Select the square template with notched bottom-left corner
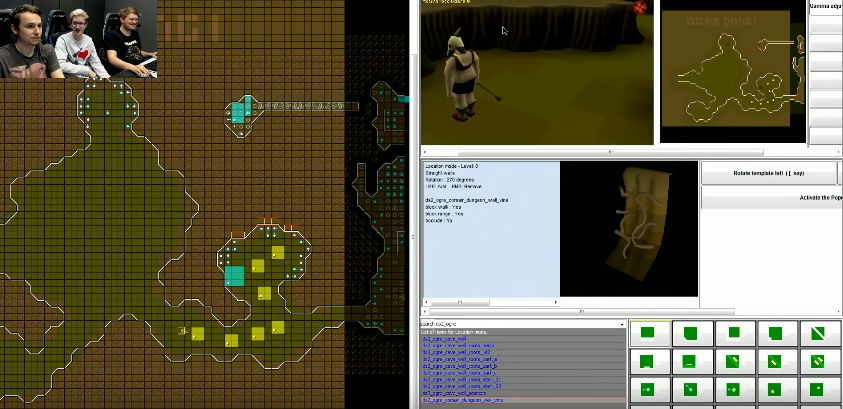843x409 pixels. (x=778, y=333)
